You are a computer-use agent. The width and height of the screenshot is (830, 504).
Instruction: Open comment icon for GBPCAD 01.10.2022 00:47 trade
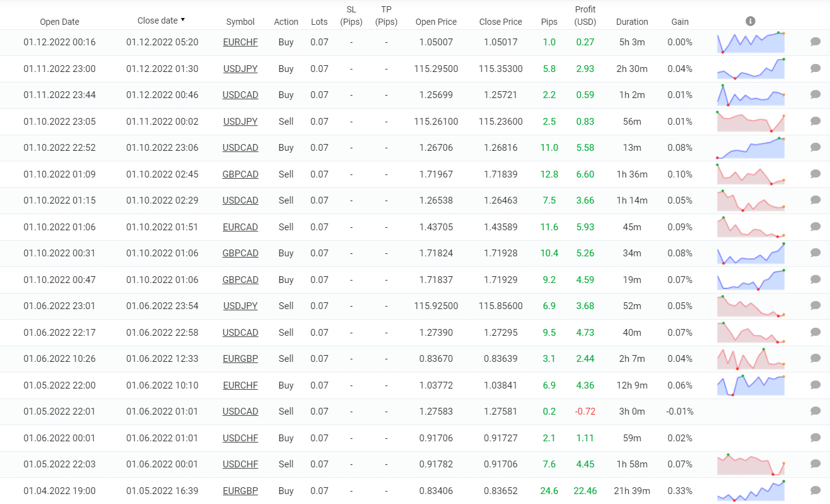point(816,280)
